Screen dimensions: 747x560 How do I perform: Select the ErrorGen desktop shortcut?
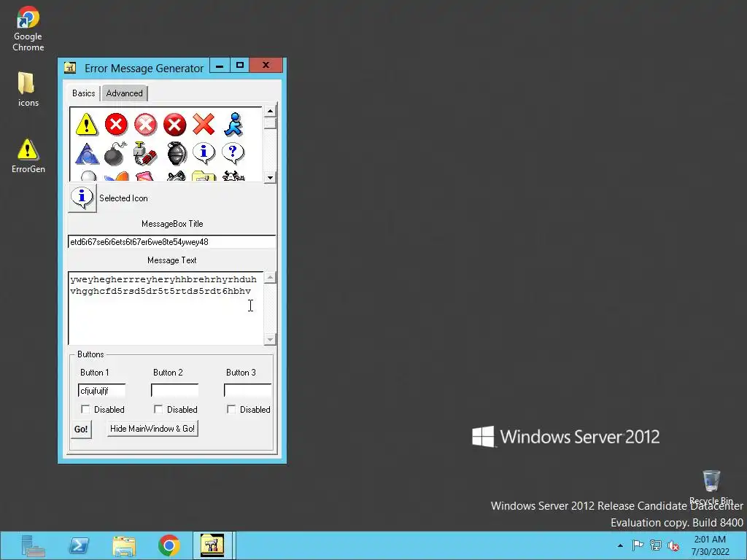pyautogui.click(x=28, y=156)
